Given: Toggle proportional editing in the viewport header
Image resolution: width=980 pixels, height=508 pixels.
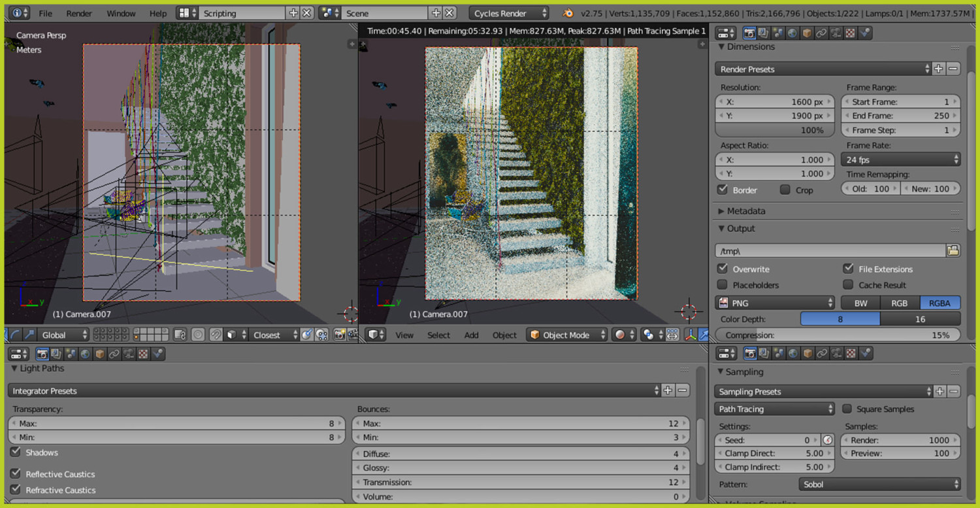Looking at the screenshot, I should (x=198, y=335).
